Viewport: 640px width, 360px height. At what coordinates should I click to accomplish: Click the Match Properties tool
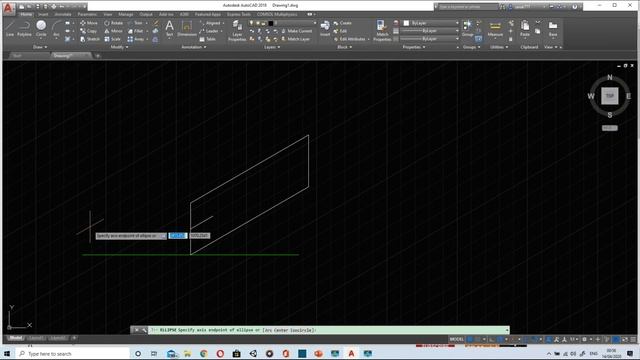point(382,31)
